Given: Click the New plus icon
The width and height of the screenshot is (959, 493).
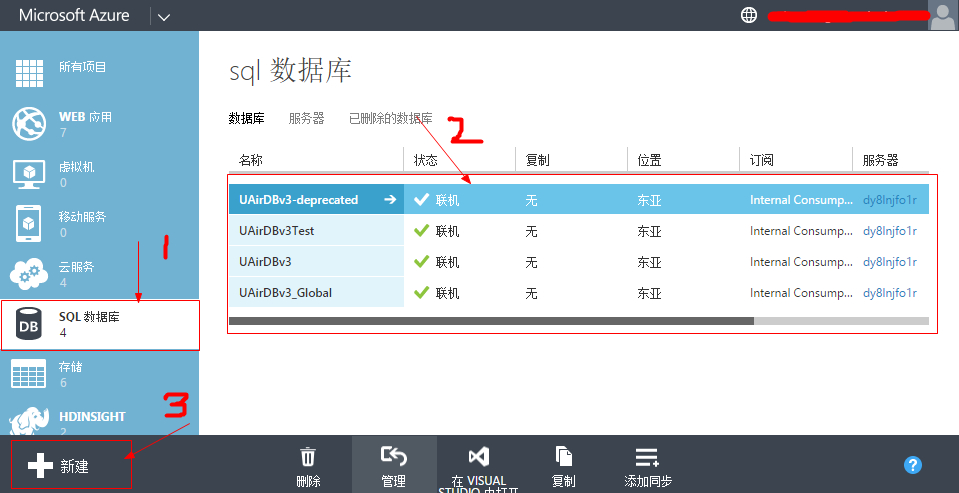Looking at the screenshot, I should tap(40, 466).
